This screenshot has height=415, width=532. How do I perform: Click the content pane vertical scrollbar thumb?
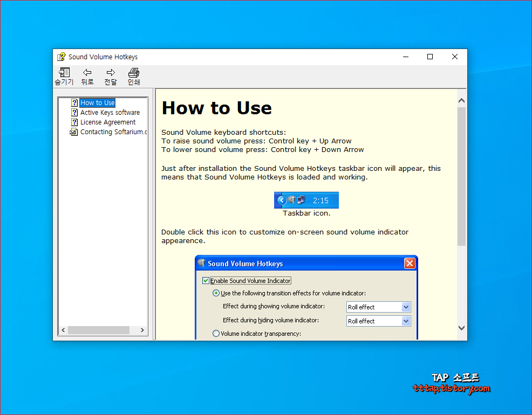pos(461,176)
